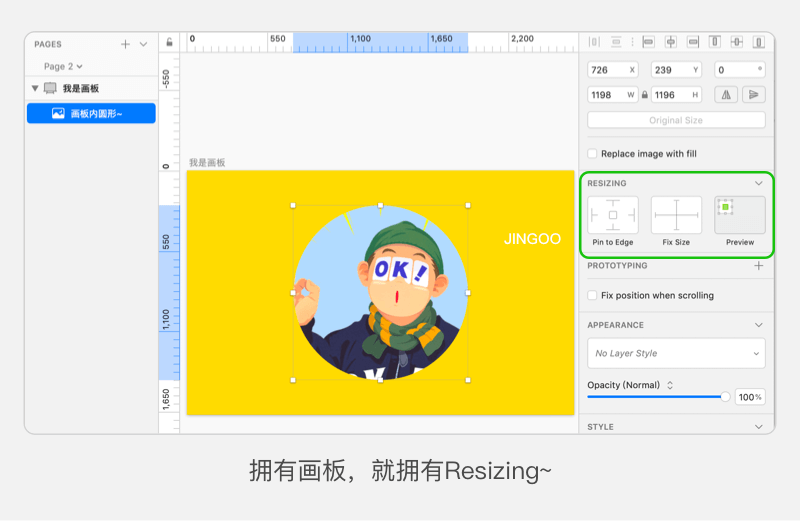Select the Pin to Edge control
The width and height of the screenshot is (800, 521).
pyautogui.click(x=613, y=215)
